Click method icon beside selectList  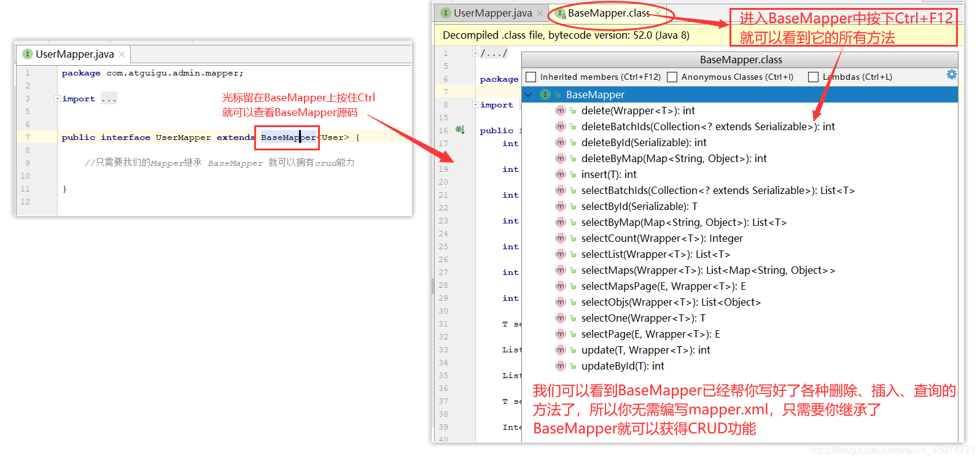pos(560,254)
